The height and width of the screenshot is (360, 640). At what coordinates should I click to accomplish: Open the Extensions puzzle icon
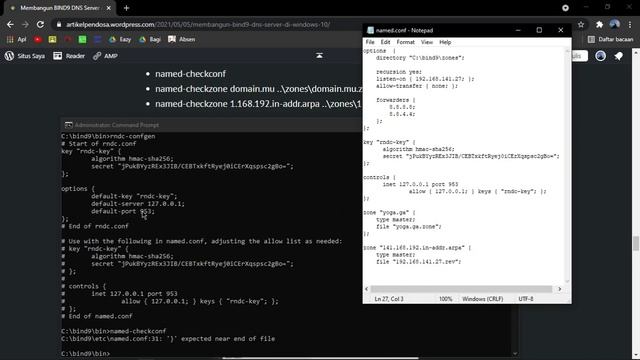599,24
